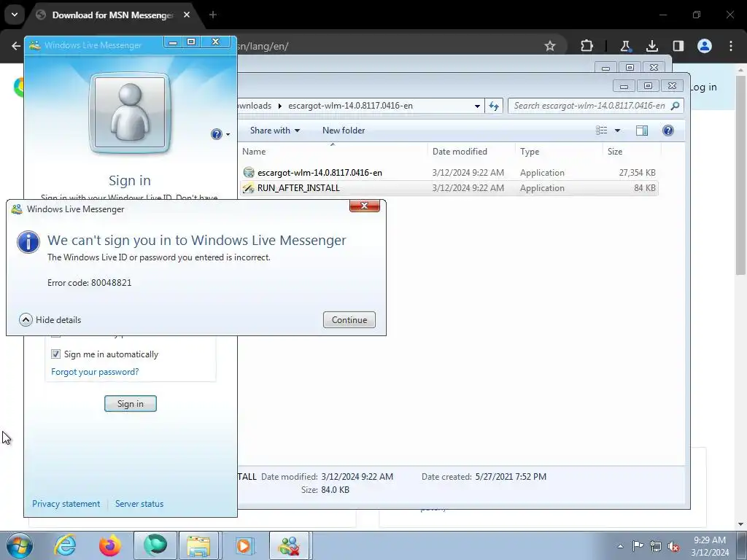Click the Action Center flag icon
The width and height of the screenshot is (747, 560).
638,546
